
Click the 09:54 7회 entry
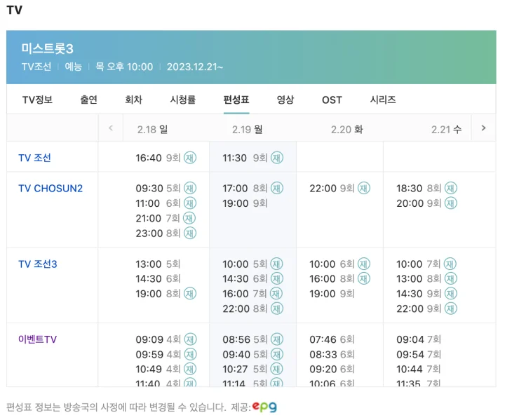419,354
